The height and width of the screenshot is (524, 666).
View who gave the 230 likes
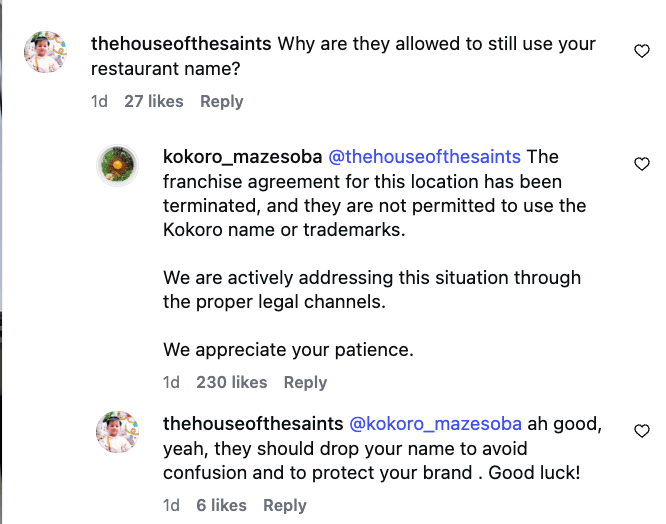[232, 382]
